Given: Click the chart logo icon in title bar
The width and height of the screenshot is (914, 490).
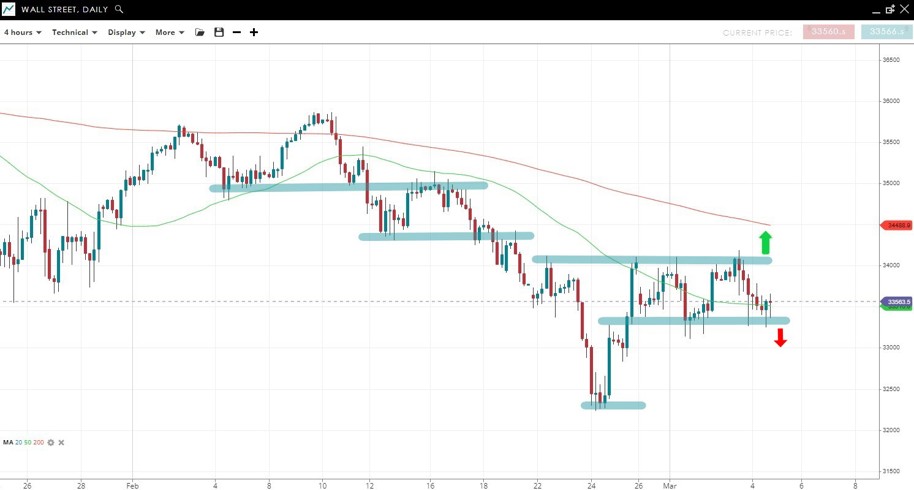Looking at the screenshot, I should (8, 9).
